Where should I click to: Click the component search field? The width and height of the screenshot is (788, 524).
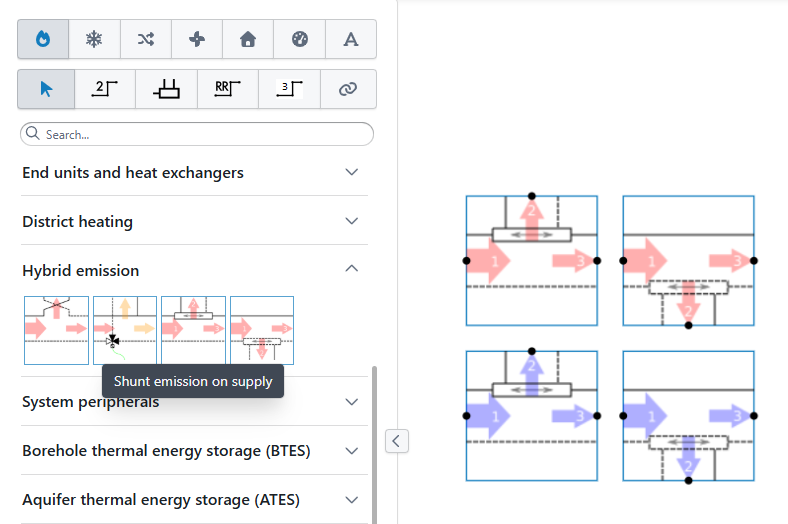click(197, 134)
